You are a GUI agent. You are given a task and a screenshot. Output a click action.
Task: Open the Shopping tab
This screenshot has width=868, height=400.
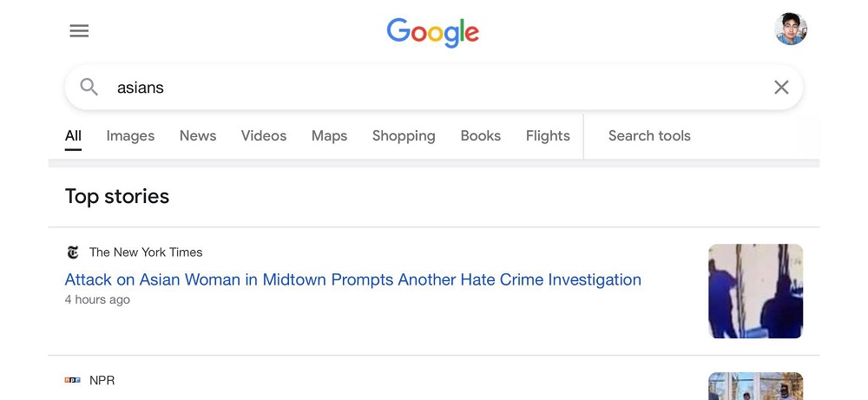click(x=404, y=136)
